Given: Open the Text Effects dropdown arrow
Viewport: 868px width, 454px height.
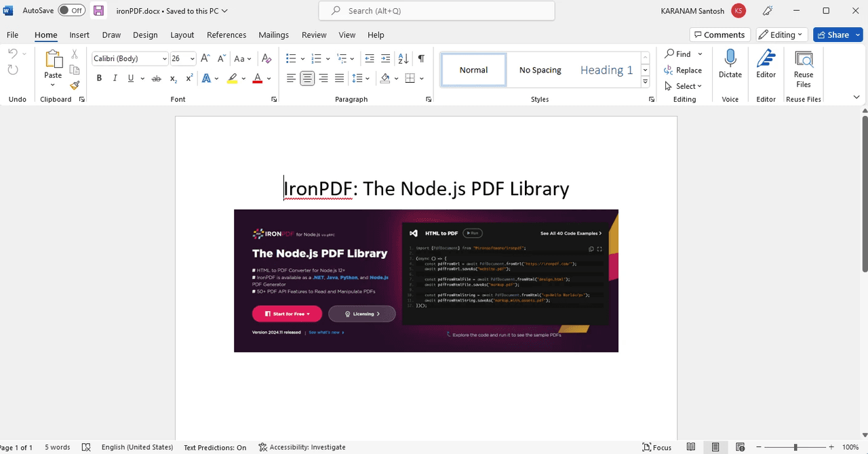Looking at the screenshot, I should click(x=217, y=79).
